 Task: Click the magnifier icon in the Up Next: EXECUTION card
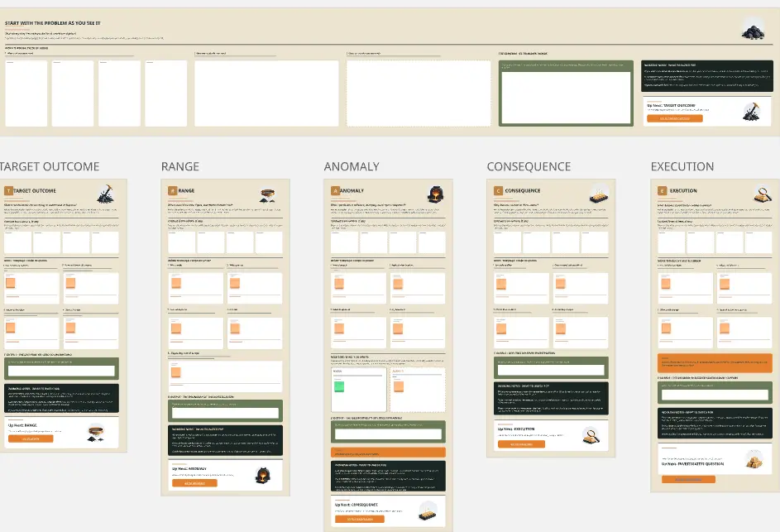click(591, 435)
